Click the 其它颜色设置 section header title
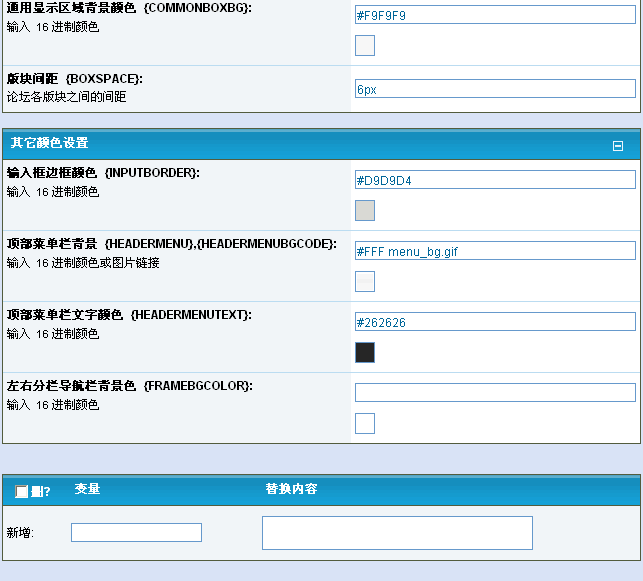Viewport: 643px width, 581px height. pos(50,144)
